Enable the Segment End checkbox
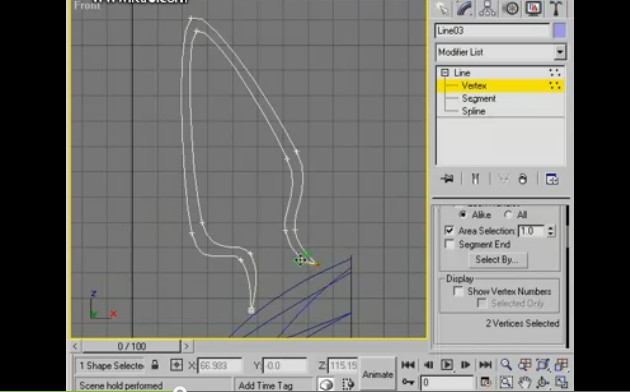This screenshot has width=630, height=392. click(449, 244)
